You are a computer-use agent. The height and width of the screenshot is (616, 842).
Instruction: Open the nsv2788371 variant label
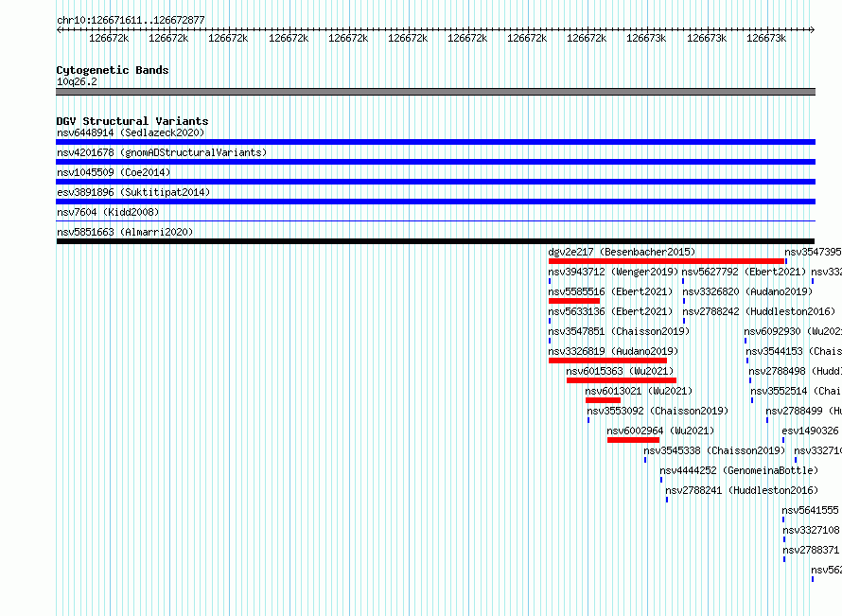(811, 550)
